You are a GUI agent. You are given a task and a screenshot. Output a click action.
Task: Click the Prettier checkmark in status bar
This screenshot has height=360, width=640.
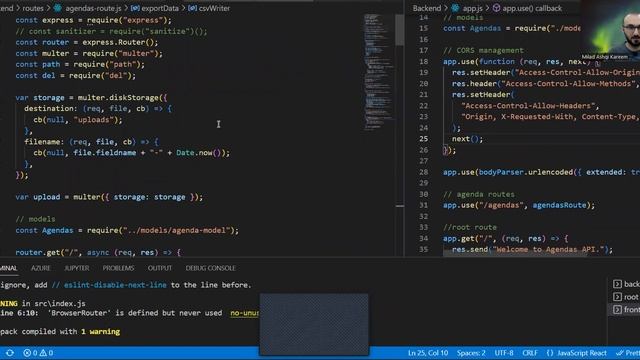(x=620, y=353)
